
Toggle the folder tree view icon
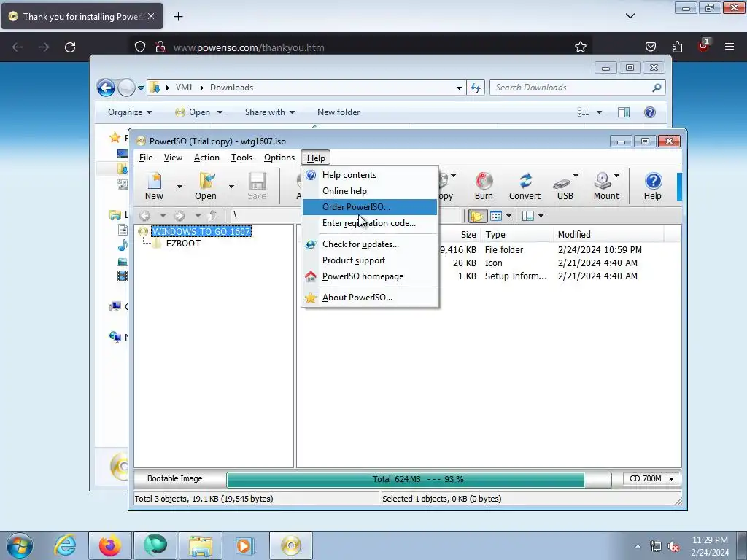(477, 216)
